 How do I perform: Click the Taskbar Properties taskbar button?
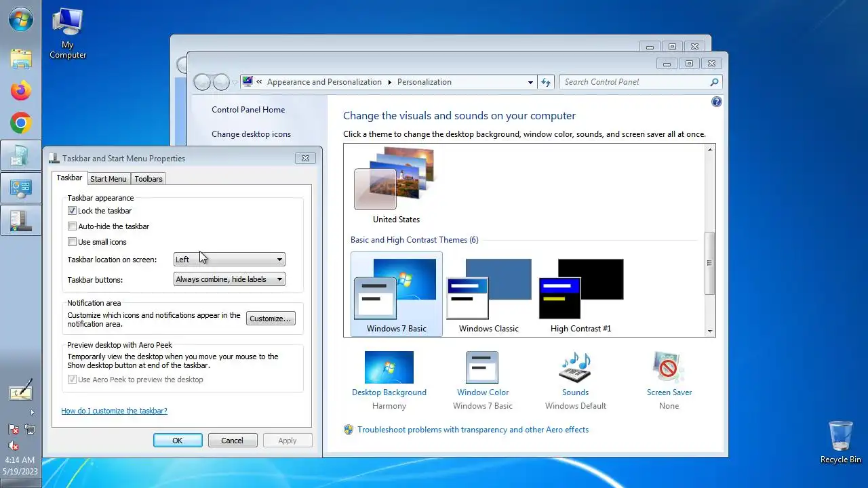(21, 220)
